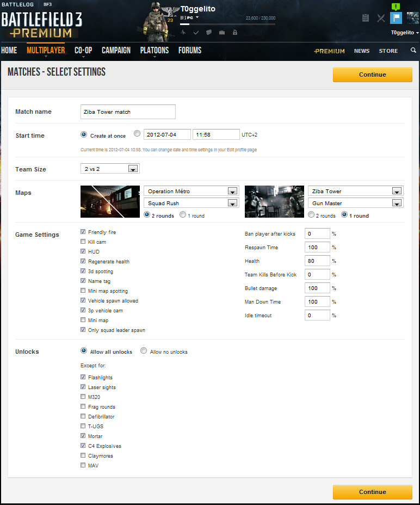Screen dimensions: 420x505
Task: Open the Operation Métro map dropdown
Action: (192, 191)
